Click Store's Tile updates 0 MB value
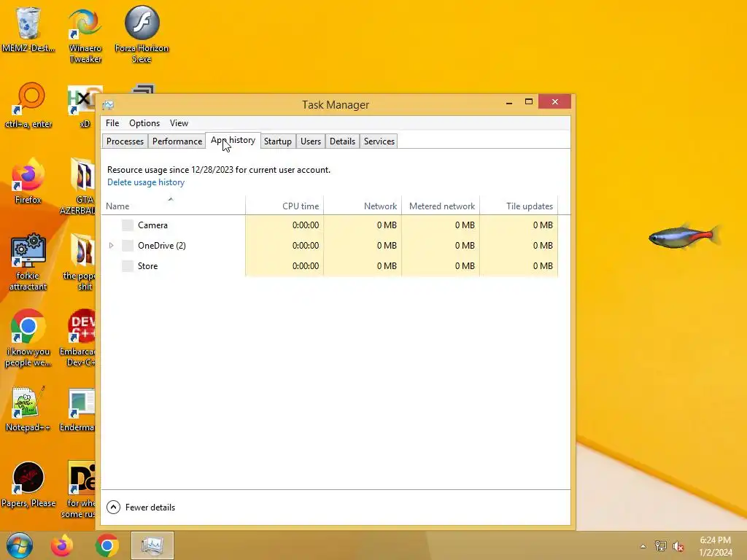This screenshot has width=747, height=560. coord(543,266)
